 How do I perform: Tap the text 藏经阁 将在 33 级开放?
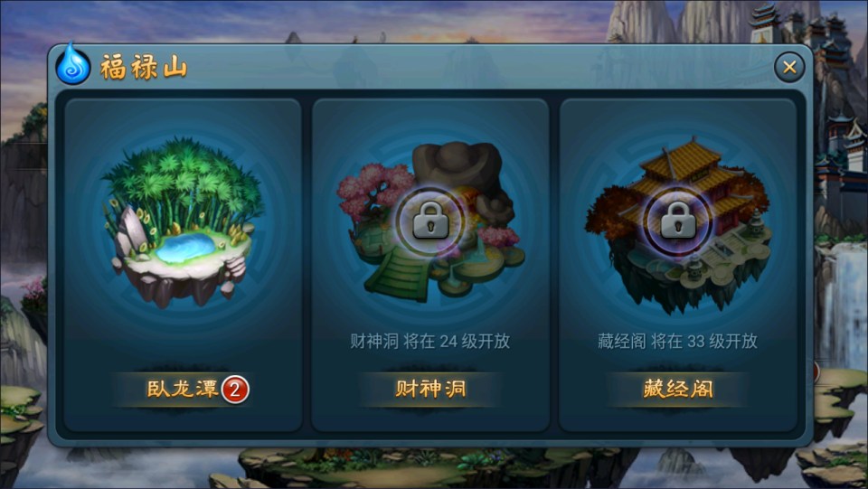pyautogui.click(x=677, y=342)
